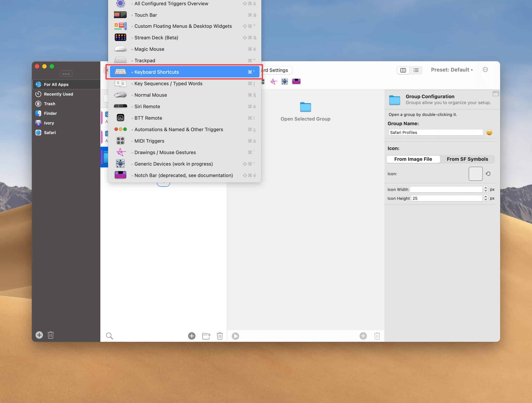This screenshot has height=403, width=532.
Task: Pick Siri Remote trigger type
Action: pyautogui.click(x=185, y=106)
